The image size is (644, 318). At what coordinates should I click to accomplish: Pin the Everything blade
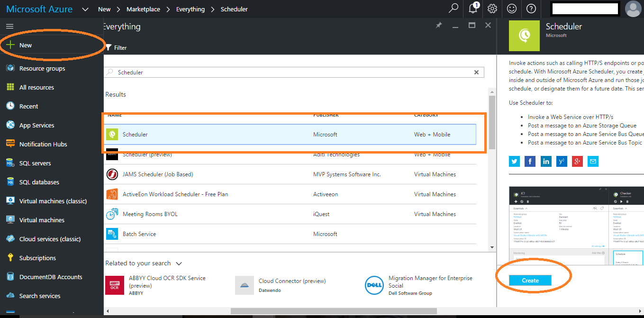(438, 26)
